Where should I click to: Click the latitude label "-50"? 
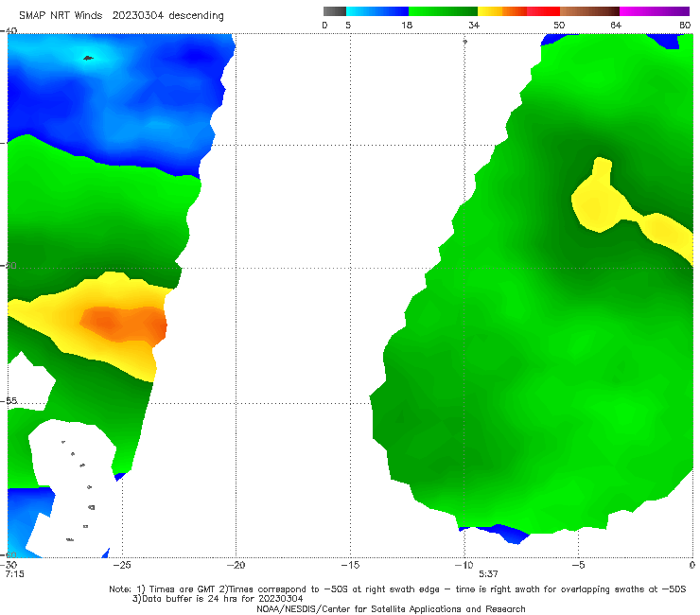[x=9, y=265]
